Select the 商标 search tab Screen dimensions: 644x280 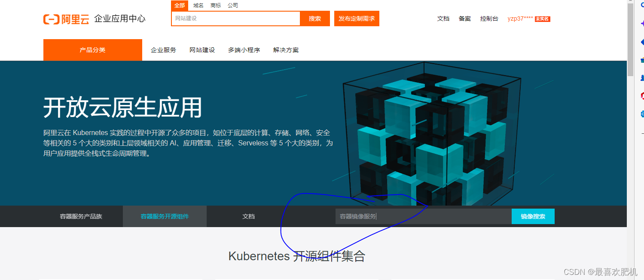pos(216,6)
